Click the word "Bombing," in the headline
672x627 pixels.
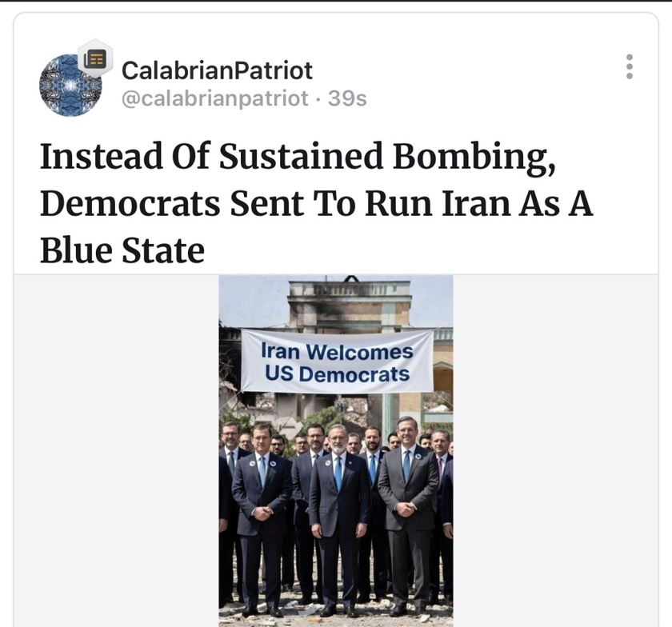[475, 157]
